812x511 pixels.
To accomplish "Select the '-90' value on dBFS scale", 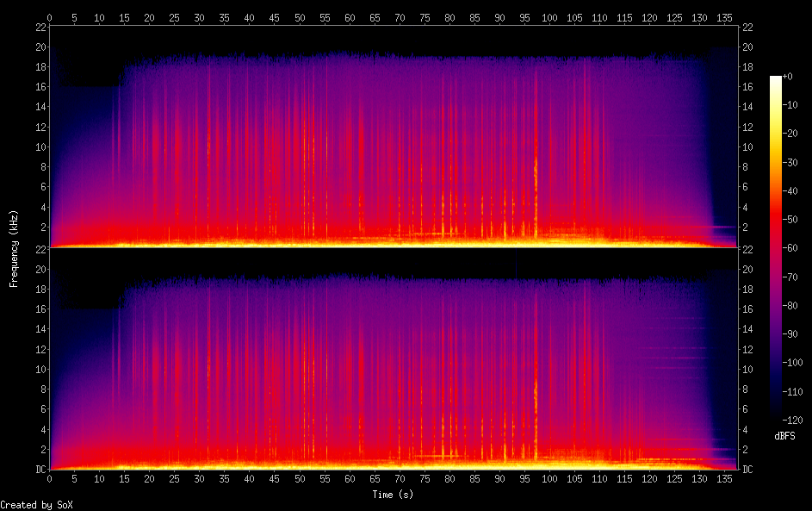I will coord(790,333).
